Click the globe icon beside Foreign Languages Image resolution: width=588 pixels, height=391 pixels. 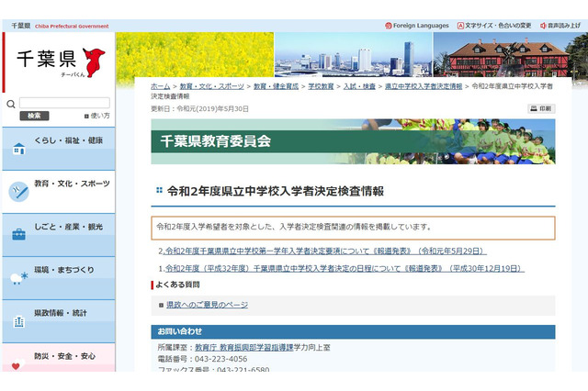point(388,26)
